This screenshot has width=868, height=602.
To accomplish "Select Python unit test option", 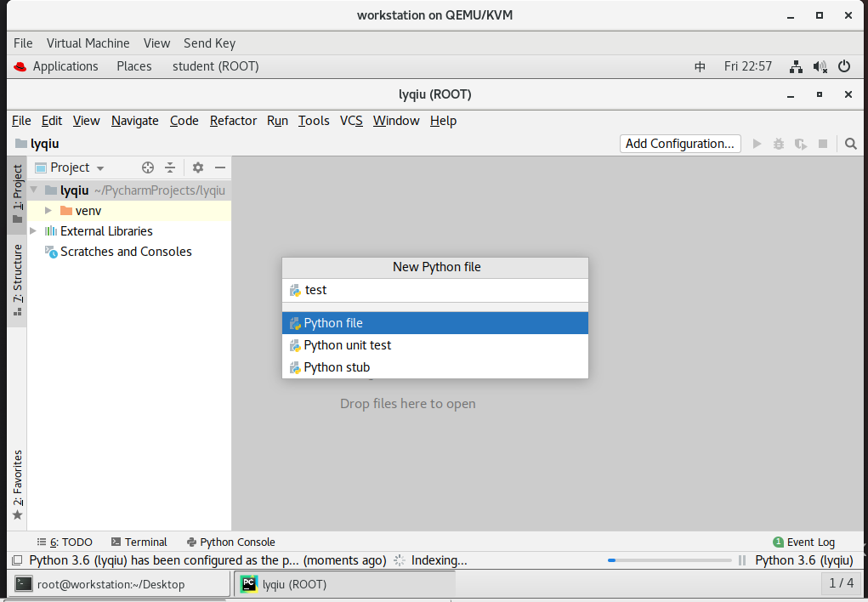I will (435, 345).
